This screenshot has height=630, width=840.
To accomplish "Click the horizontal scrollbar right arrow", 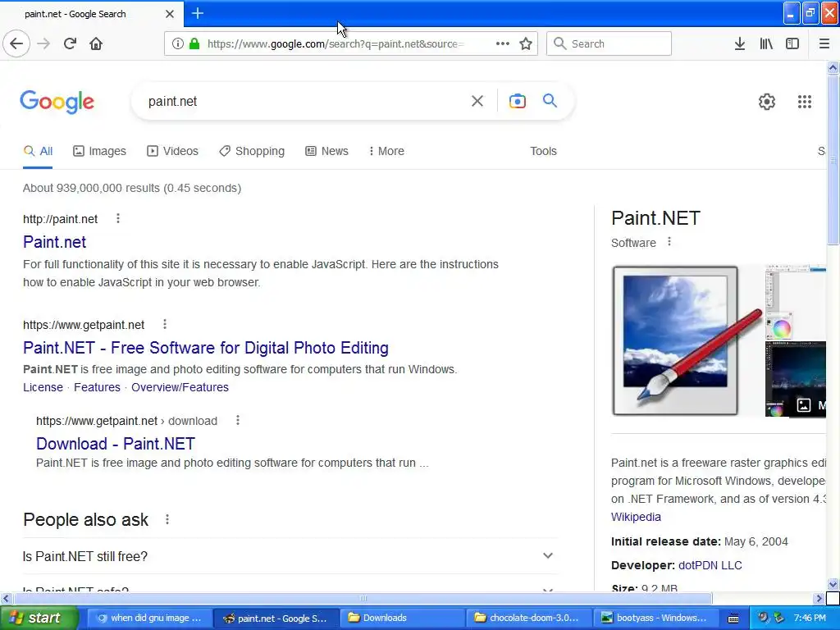I will point(819,598).
